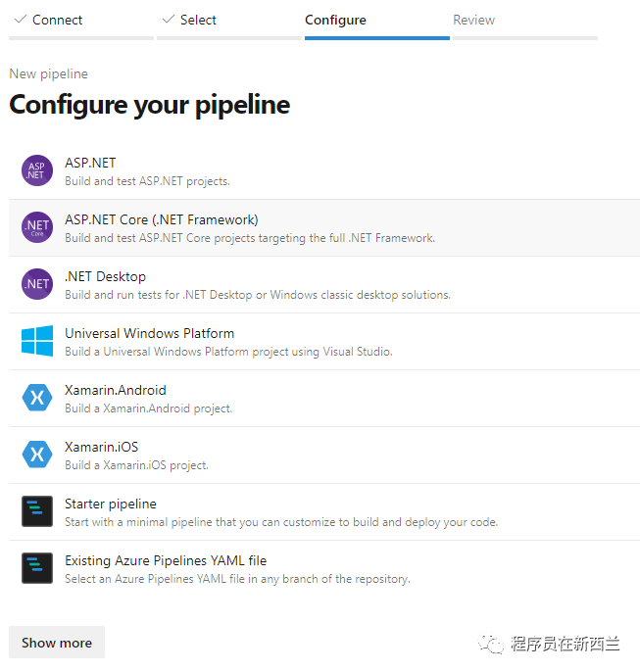Pick the Universal Windows Platform template
640x672 pixels.
coord(324,341)
